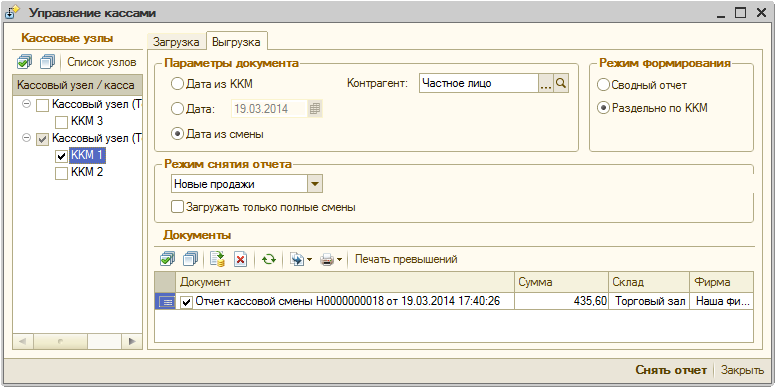This screenshot has height=387, width=775.
Task: Click the magnifier icon next to Контрагент
Action: (x=560, y=84)
